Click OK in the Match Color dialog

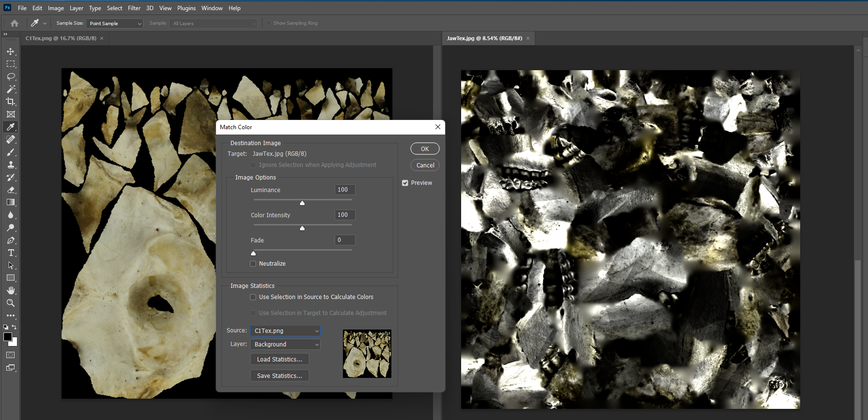425,149
